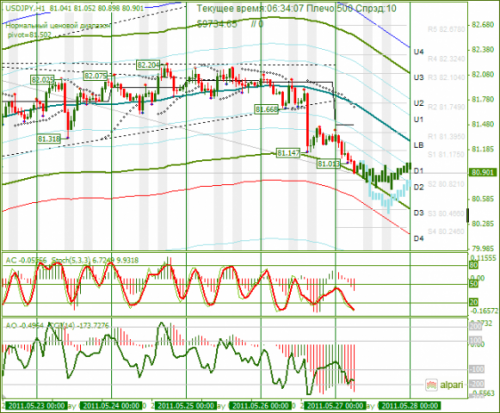This screenshot has width=500, height=413.
Task: Click the 'S1 81.1750' support level
Action: (446, 154)
